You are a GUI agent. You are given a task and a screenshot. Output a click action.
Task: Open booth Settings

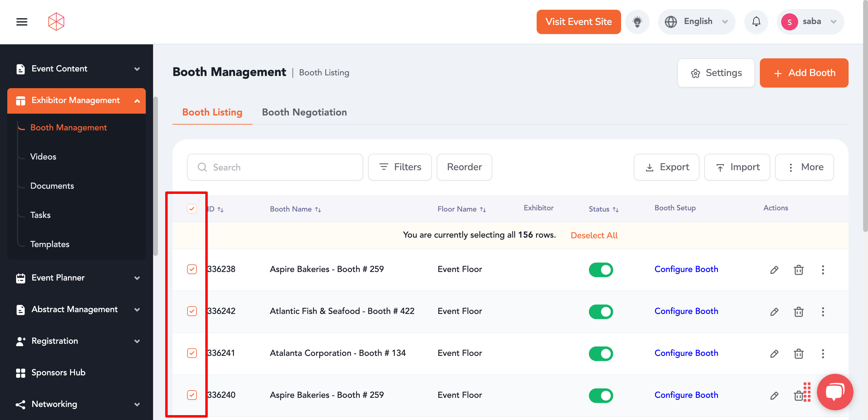(x=716, y=73)
